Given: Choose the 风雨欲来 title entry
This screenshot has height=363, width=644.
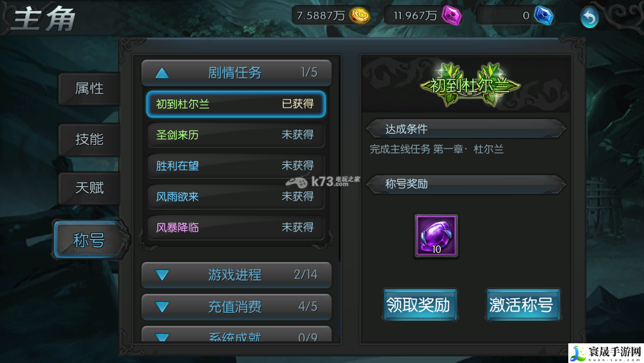Looking at the screenshot, I should [x=236, y=196].
